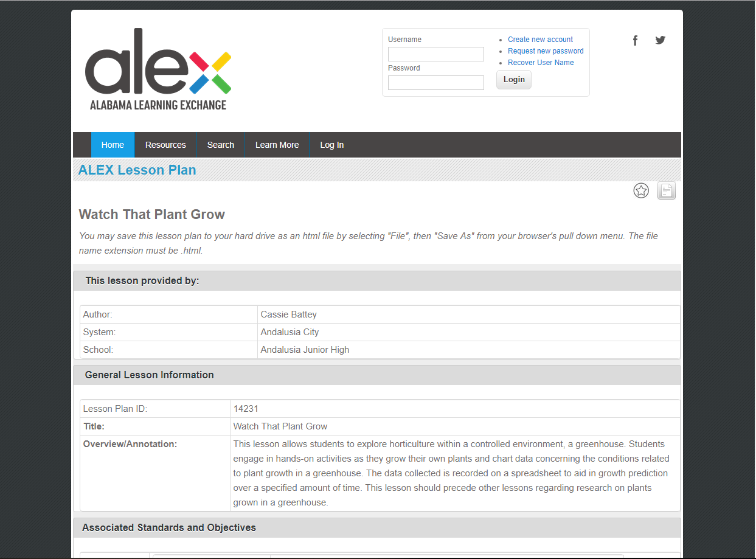
Task: Go to the Search menu item
Action: click(x=220, y=145)
